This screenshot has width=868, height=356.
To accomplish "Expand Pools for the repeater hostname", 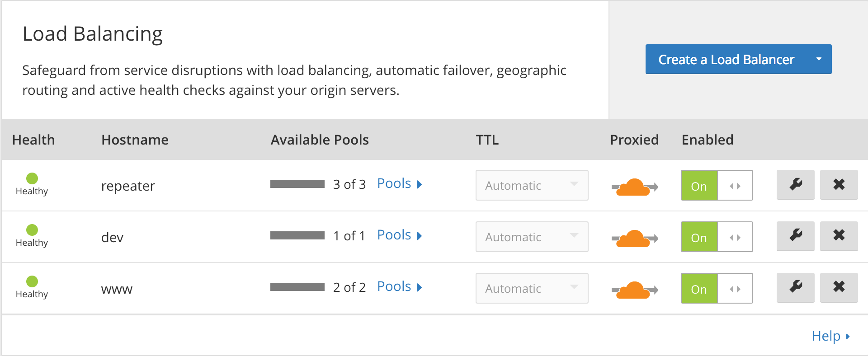I will (399, 184).
